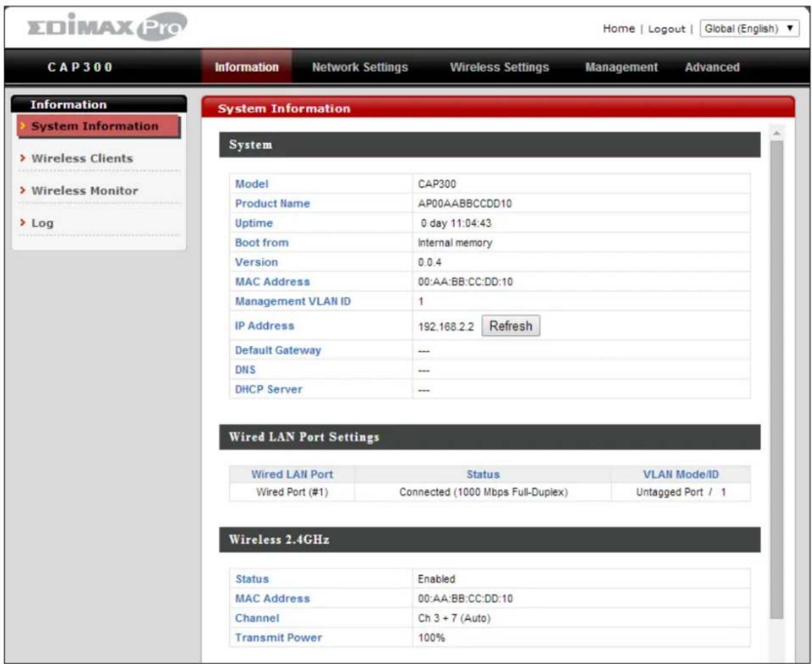This screenshot has height=664, width=812.
Task: Click the Edimax Pro logo
Action: pyautogui.click(x=107, y=27)
